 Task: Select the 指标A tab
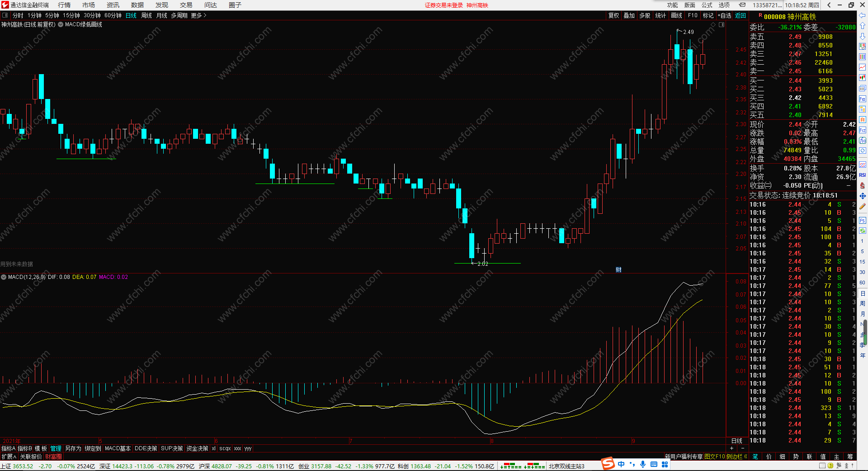(8, 448)
